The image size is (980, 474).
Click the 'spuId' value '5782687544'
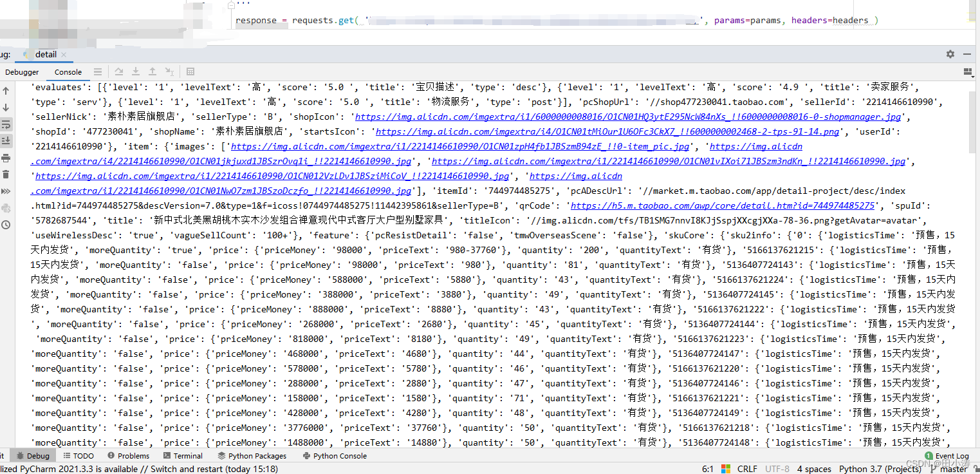[x=66, y=220]
